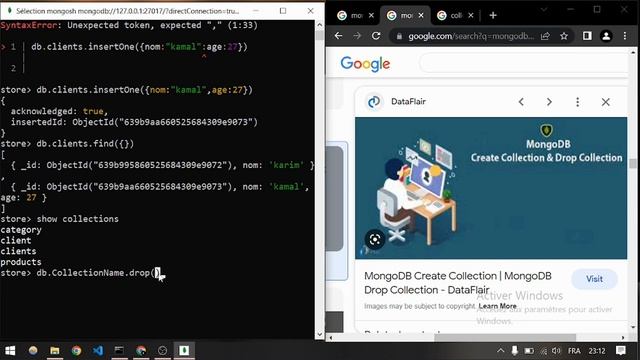Click the SyntaxError message line
Viewport: 640px width, 360px height.
coord(129,25)
